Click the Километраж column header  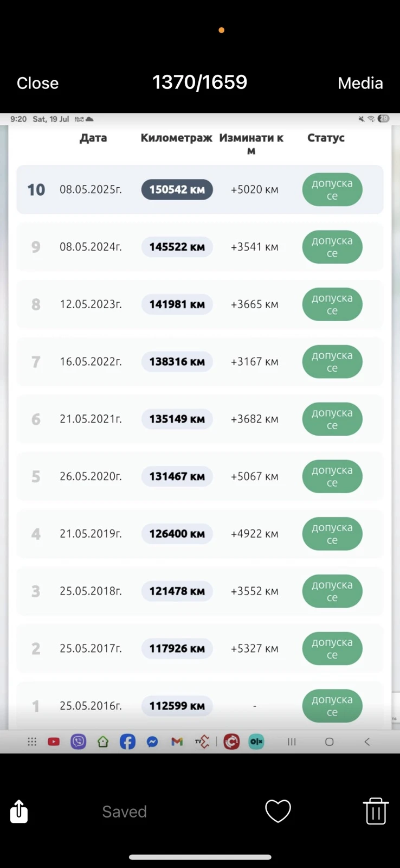pos(176,138)
